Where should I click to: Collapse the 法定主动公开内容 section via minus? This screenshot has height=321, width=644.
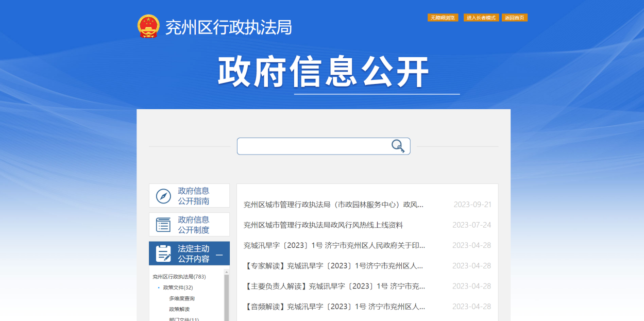pos(219,255)
